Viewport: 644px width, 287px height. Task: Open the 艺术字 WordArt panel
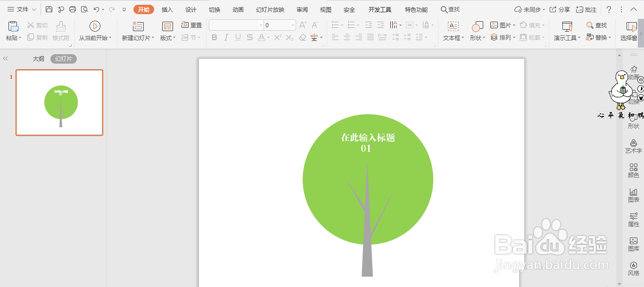(x=634, y=146)
